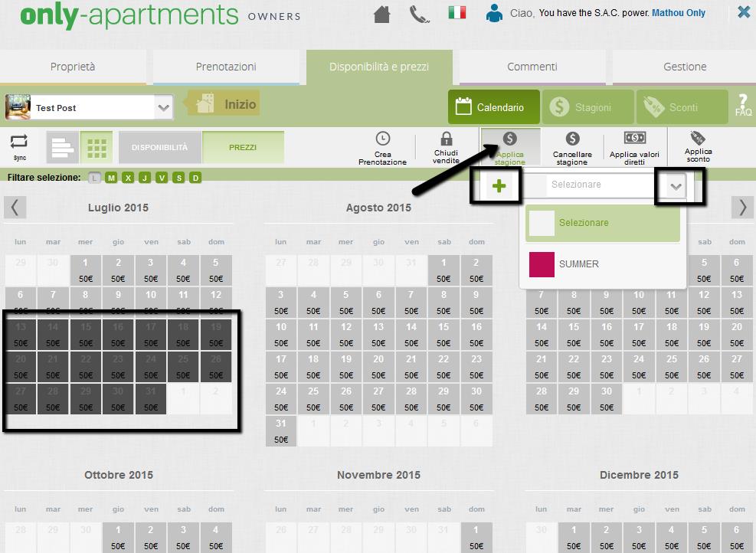Image resolution: width=756 pixels, height=553 pixels.
Task: Open Applica valori diretti tool
Action: point(634,139)
